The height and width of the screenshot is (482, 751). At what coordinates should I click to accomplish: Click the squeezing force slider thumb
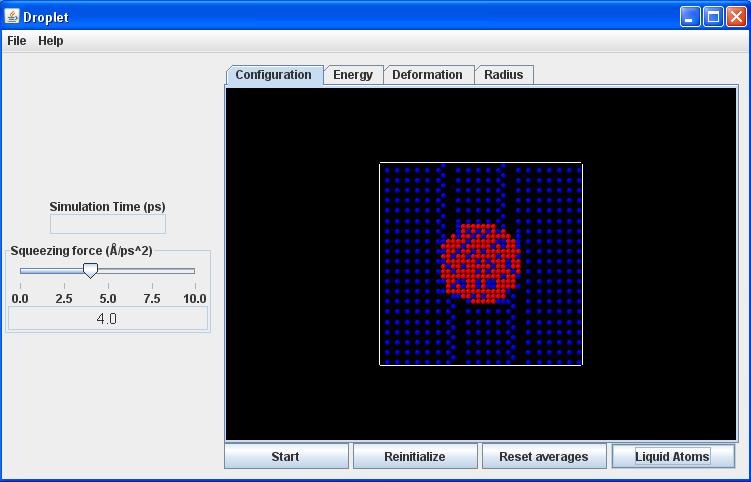point(90,270)
